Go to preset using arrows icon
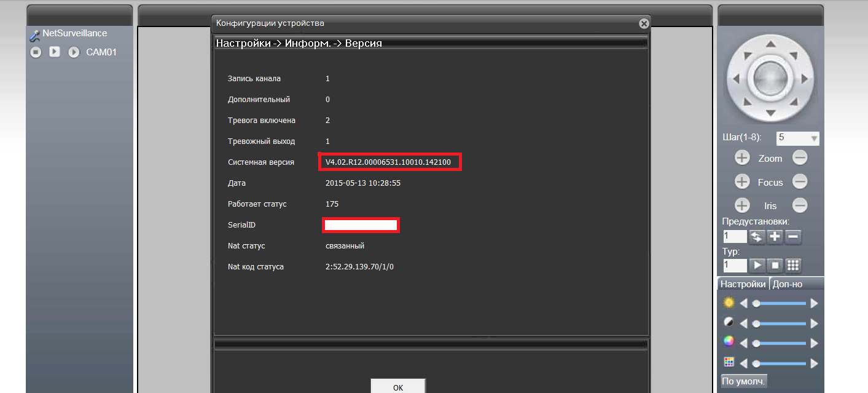The image size is (868, 393). coord(757,236)
